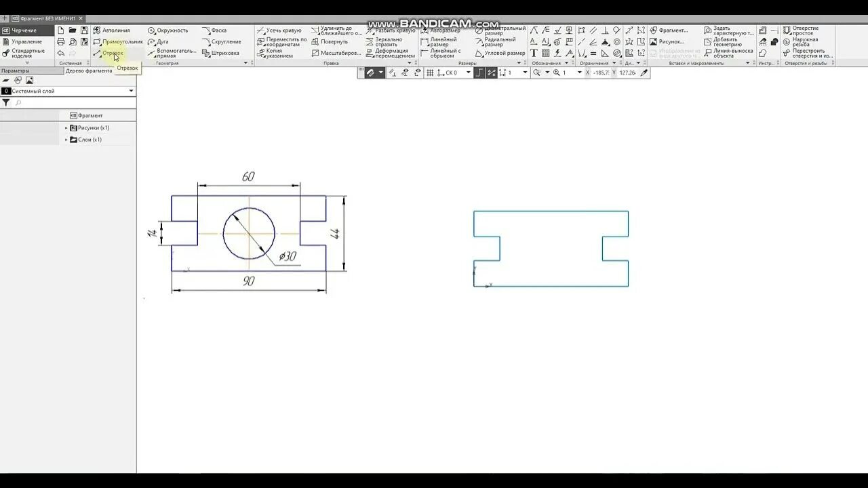Open the СК 0 coordinate system dropdown

point(468,73)
